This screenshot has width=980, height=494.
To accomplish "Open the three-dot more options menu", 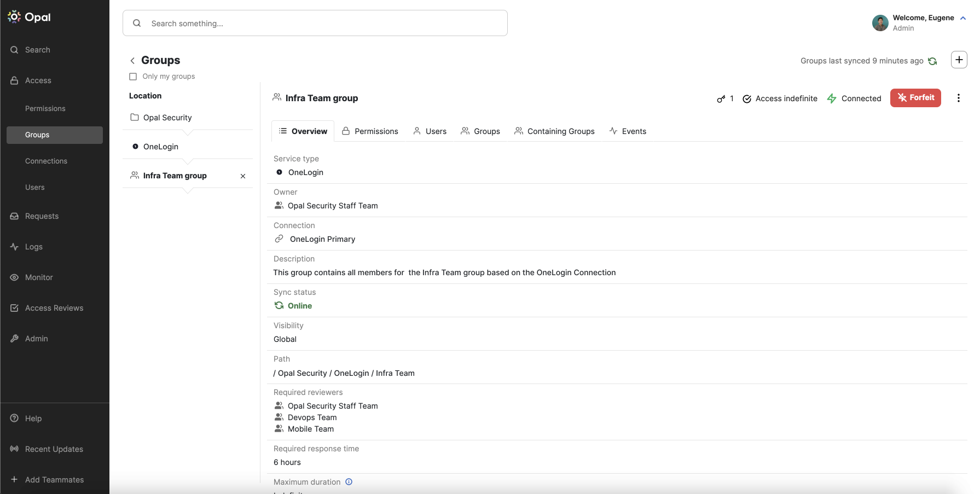I will pyautogui.click(x=958, y=98).
